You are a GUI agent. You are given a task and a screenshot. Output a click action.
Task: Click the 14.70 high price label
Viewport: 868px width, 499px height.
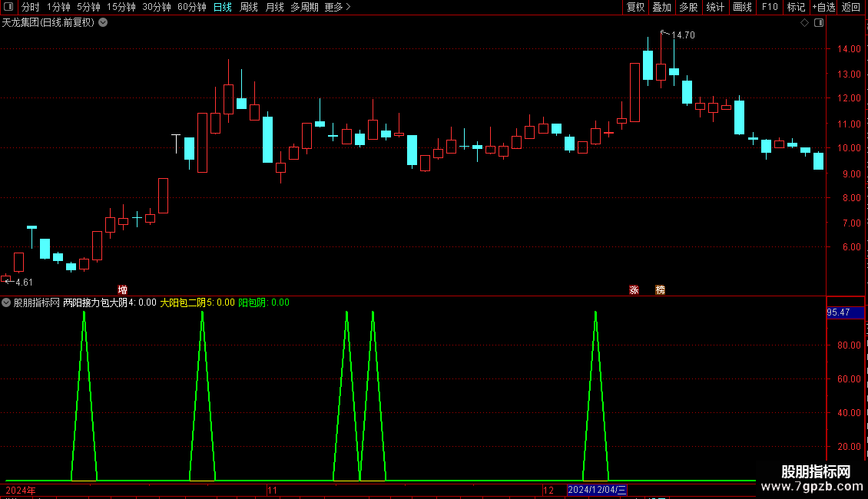pos(683,35)
